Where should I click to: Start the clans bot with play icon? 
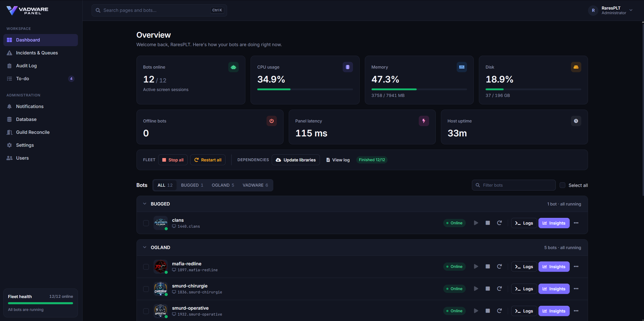click(476, 223)
